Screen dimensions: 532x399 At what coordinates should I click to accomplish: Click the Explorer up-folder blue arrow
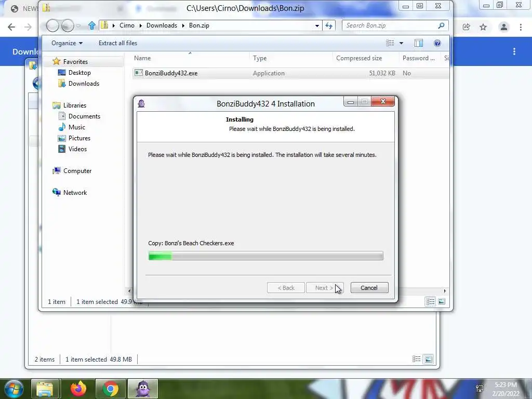91,25
